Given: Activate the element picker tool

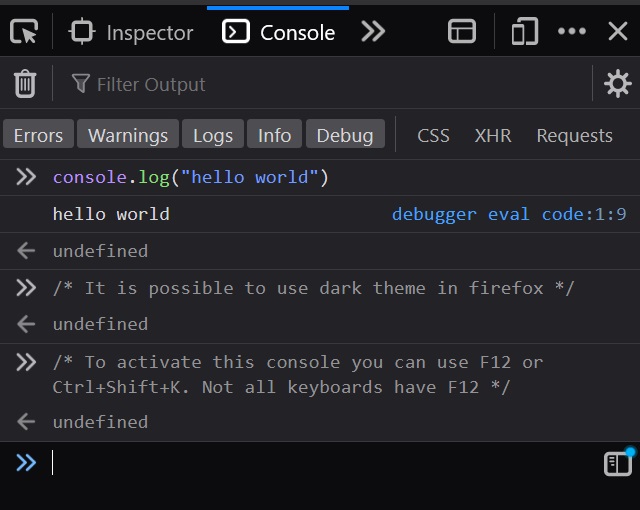Looking at the screenshot, I should coord(24,31).
